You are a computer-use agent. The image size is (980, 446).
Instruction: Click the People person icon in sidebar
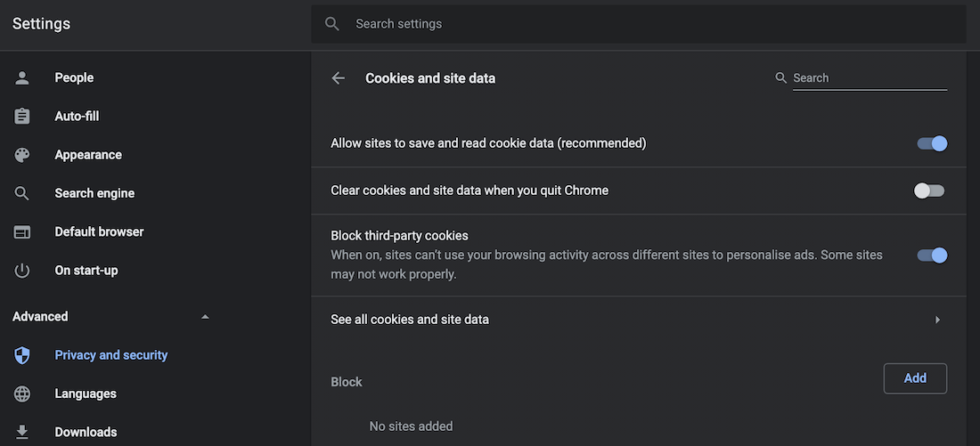[22, 78]
